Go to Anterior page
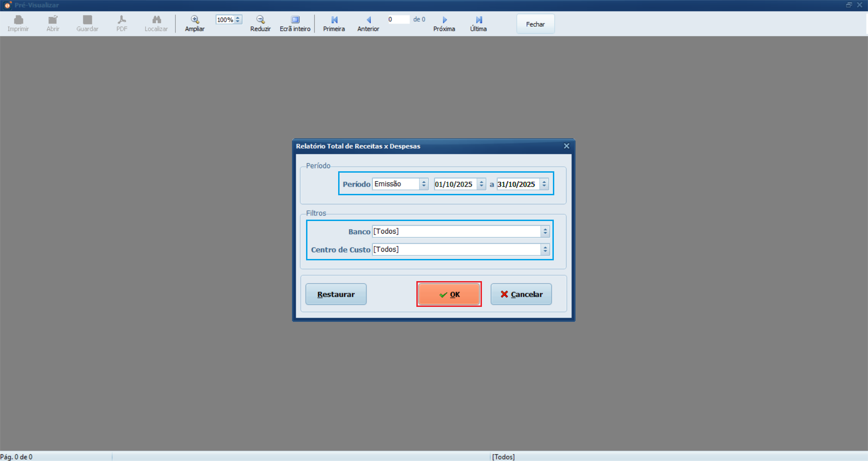 (x=368, y=20)
